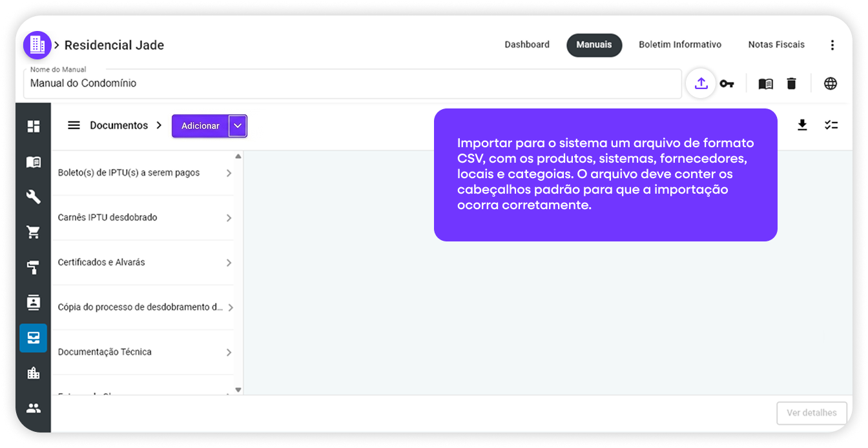Open the people section in the sidebar

(33, 407)
